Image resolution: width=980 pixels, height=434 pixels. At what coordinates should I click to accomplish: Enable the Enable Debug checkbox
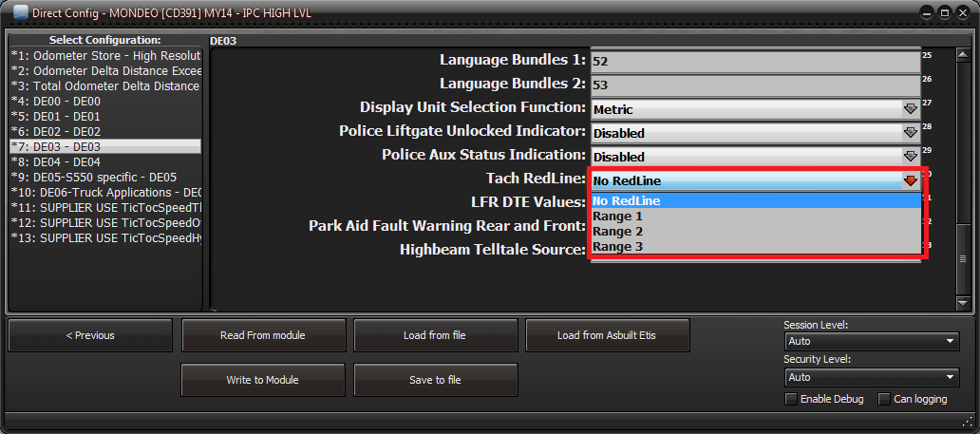click(791, 399)
